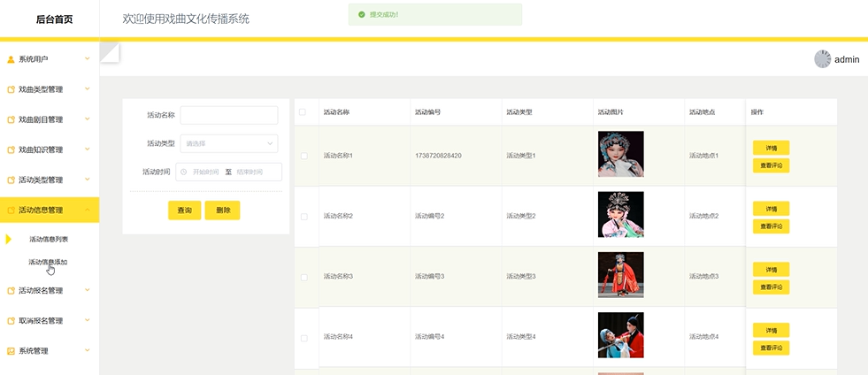The image size is (868, 375).
Task: Open the 活动名称2 opera image thumbnail
Action: click(620, 215)
